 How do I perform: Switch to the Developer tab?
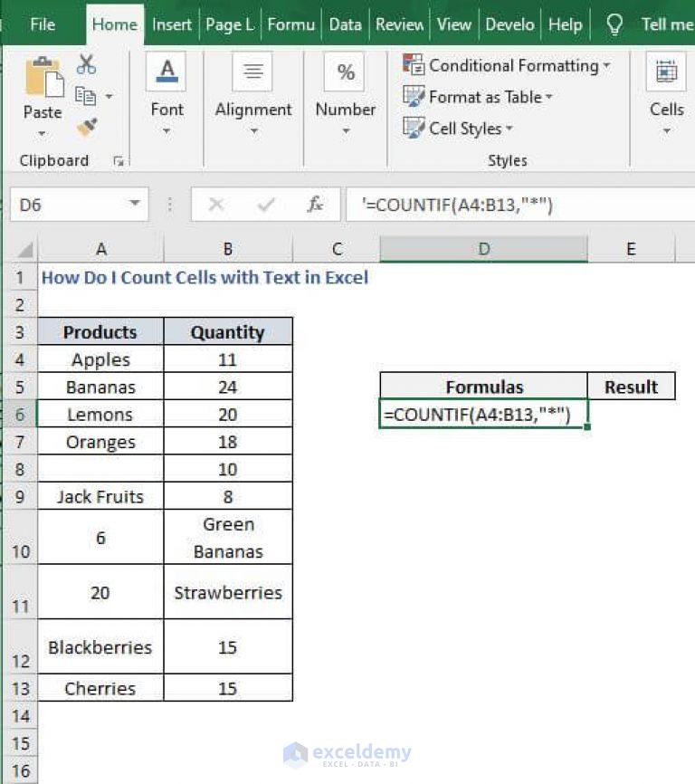pos(509,24)
